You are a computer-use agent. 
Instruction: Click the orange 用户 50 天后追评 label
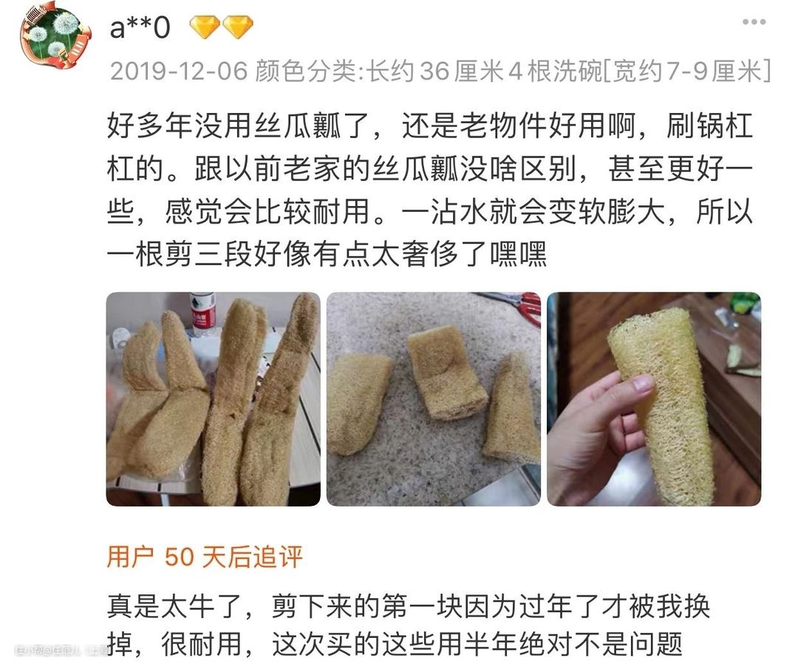[205, 557]
